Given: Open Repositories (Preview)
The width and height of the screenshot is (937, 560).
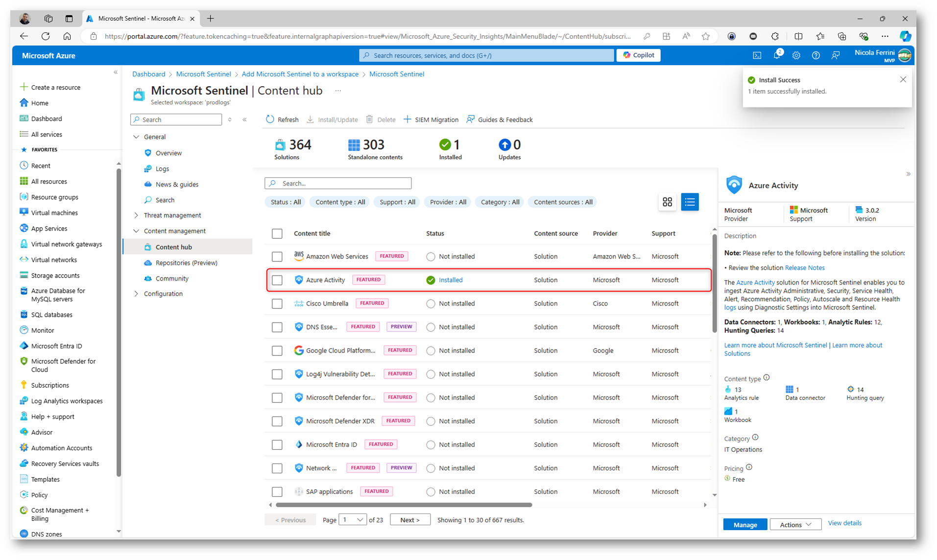Looking at the screenshot, I should pos(186,263).
